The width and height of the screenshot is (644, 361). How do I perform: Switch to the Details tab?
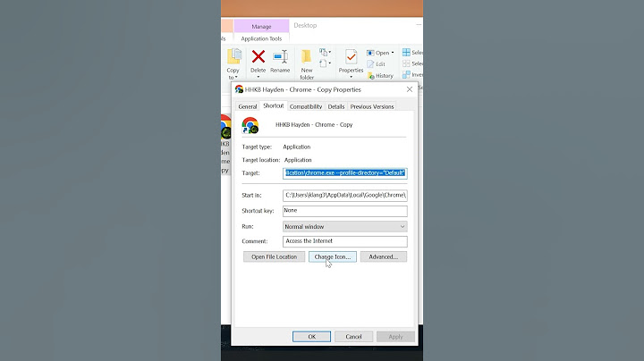point(336,106)
